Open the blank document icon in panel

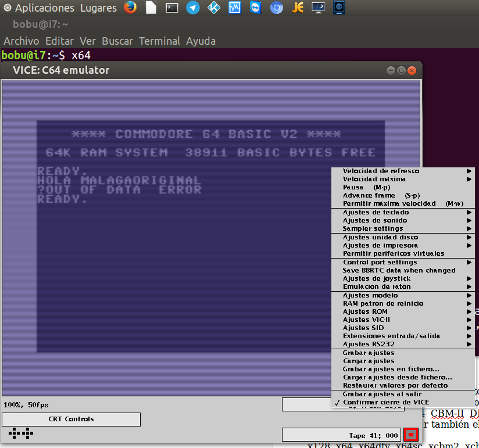(151, 8)
